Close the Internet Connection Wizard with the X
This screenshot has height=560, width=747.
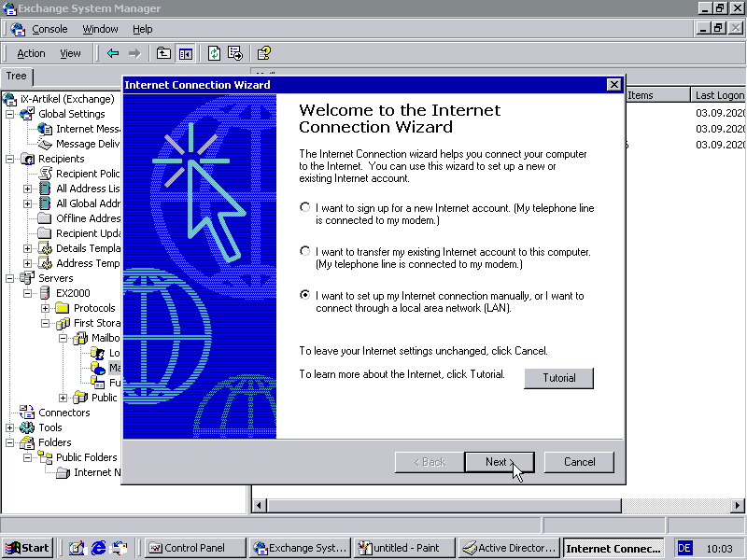[x=614, y=85]
